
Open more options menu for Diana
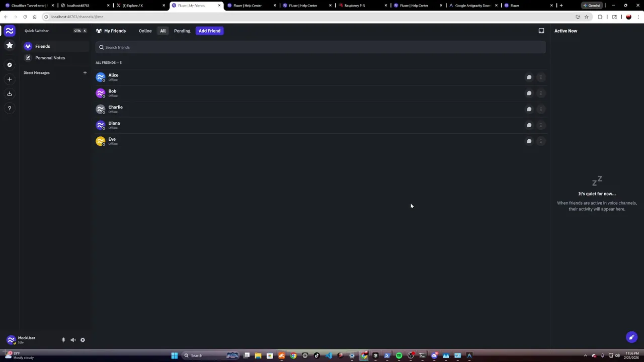click(x=541, y=125)
